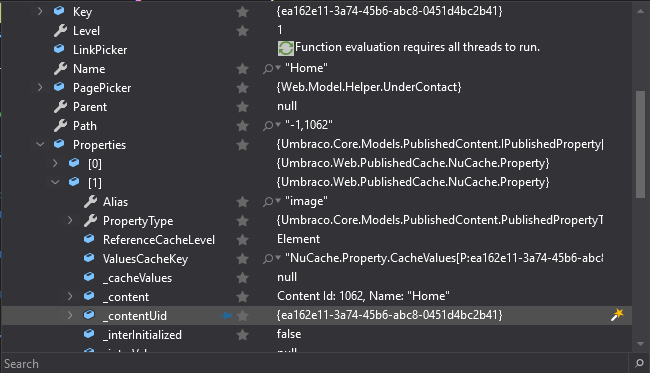Expand the [0] property item
The width and height of the screenshot is (650, 373).
click(55, 163)
